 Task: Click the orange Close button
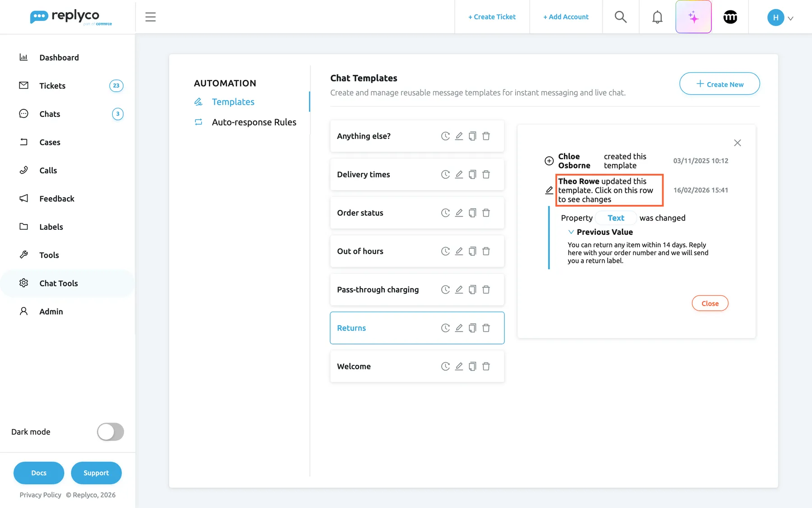pyautogui.click(x=710, y=303)
